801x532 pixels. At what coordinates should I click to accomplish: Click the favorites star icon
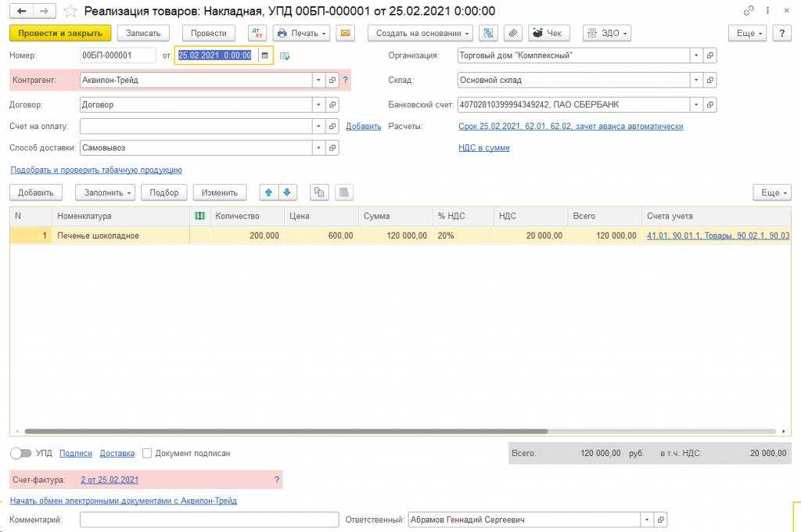[70, 11]
